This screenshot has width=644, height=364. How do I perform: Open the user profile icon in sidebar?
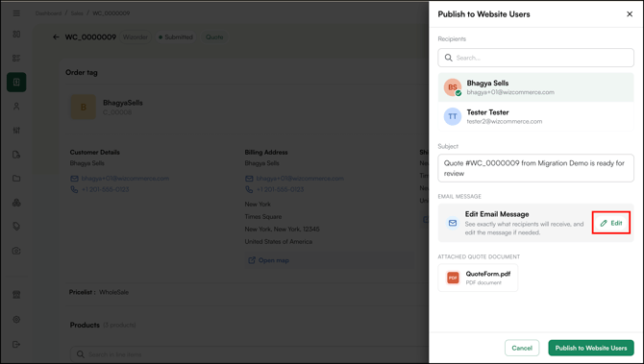tap(16, 107)
